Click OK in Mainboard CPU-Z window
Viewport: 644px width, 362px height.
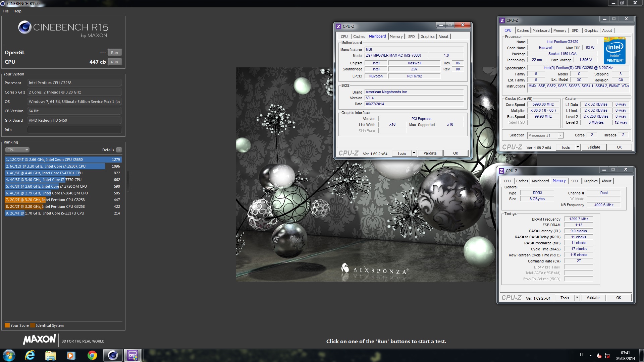[455, 153]
